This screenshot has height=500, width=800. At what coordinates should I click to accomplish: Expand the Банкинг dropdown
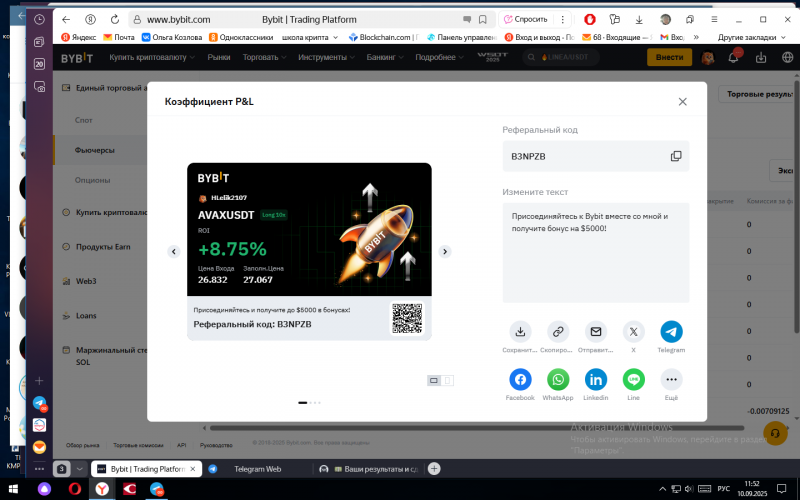point(385,57)
